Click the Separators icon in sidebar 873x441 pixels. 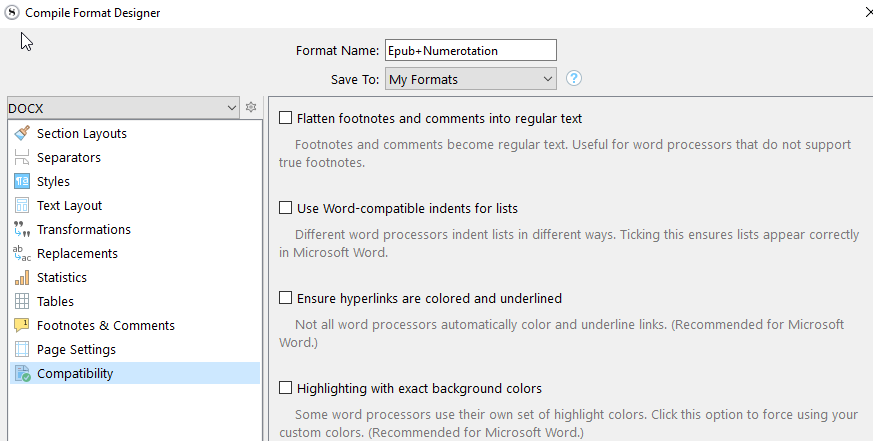point(21,157)
